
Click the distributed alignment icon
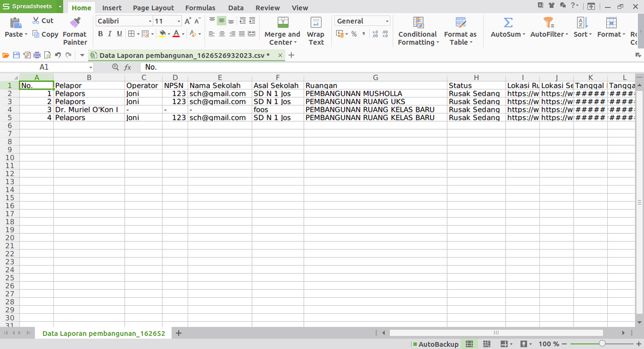click(252, 34)
